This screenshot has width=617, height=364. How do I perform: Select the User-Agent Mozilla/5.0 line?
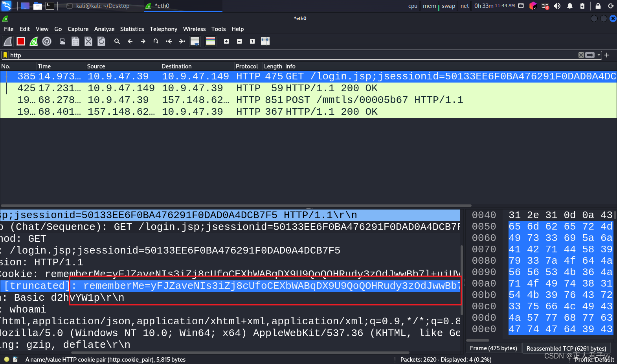(x=230, y=333)
